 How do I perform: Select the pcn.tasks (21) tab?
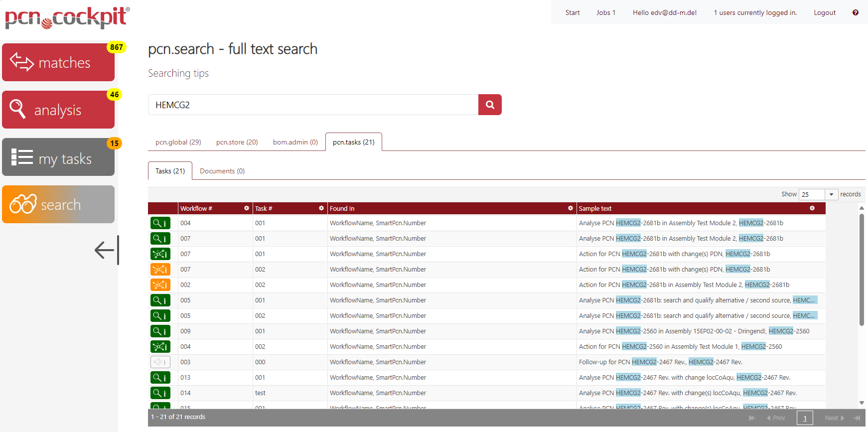tap(354, 142)
